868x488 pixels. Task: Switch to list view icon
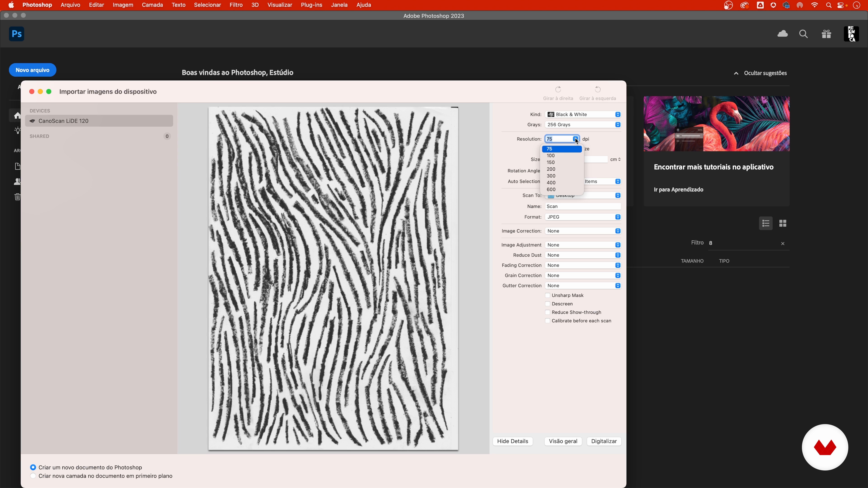pos(766,223)
